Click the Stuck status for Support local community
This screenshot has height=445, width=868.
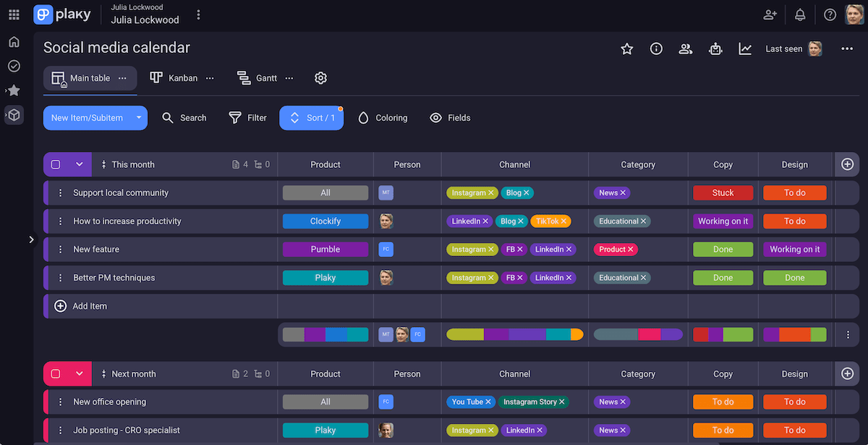723,193
